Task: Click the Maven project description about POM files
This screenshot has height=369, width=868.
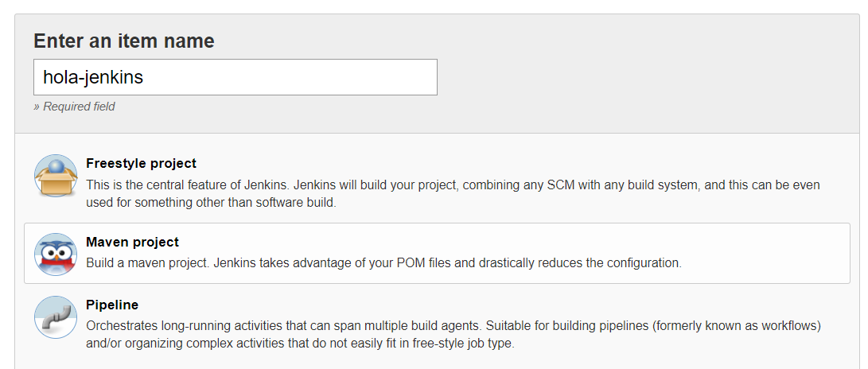Action: (x=383, y=262)
